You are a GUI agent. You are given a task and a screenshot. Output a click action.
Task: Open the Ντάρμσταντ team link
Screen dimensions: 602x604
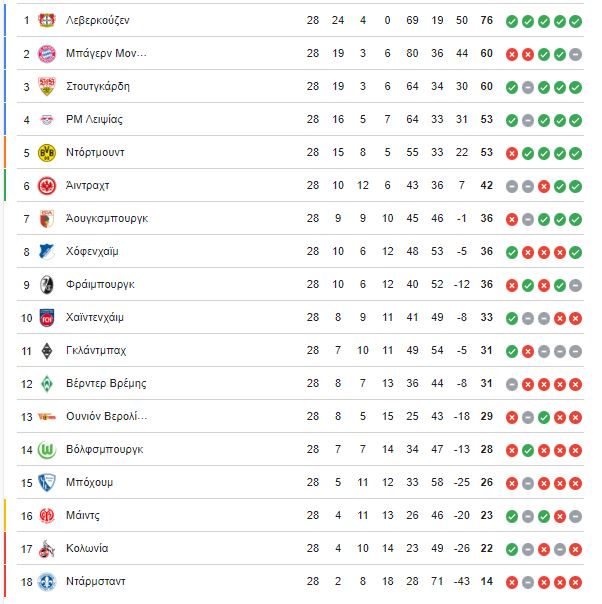tap(96, 581)
